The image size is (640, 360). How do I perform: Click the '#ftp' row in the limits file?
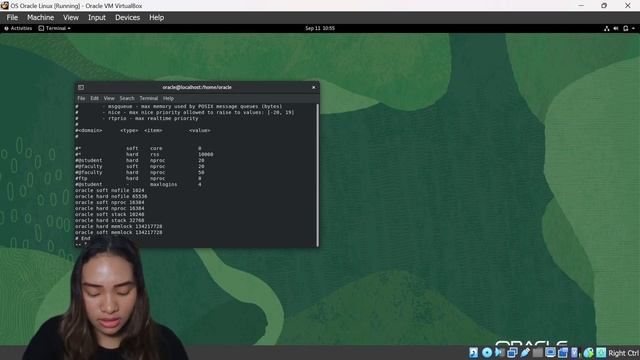[138, 179]
